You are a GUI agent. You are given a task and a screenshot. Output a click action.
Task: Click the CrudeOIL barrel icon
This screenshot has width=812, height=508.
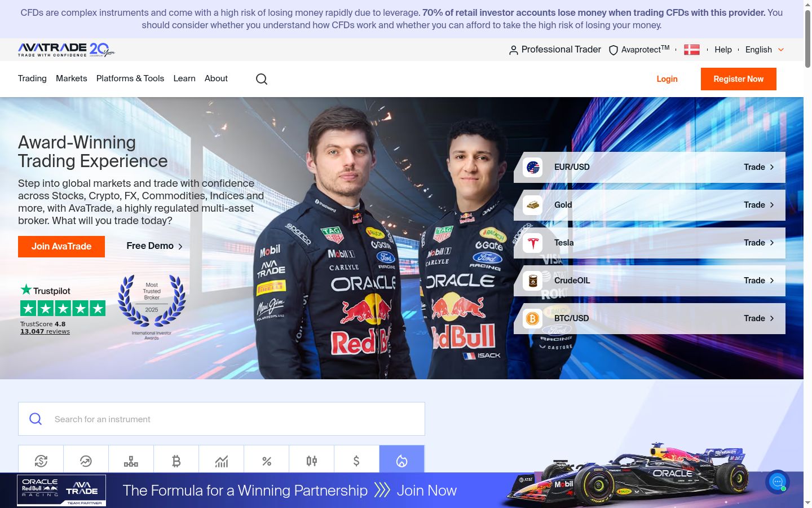[533, 281]
